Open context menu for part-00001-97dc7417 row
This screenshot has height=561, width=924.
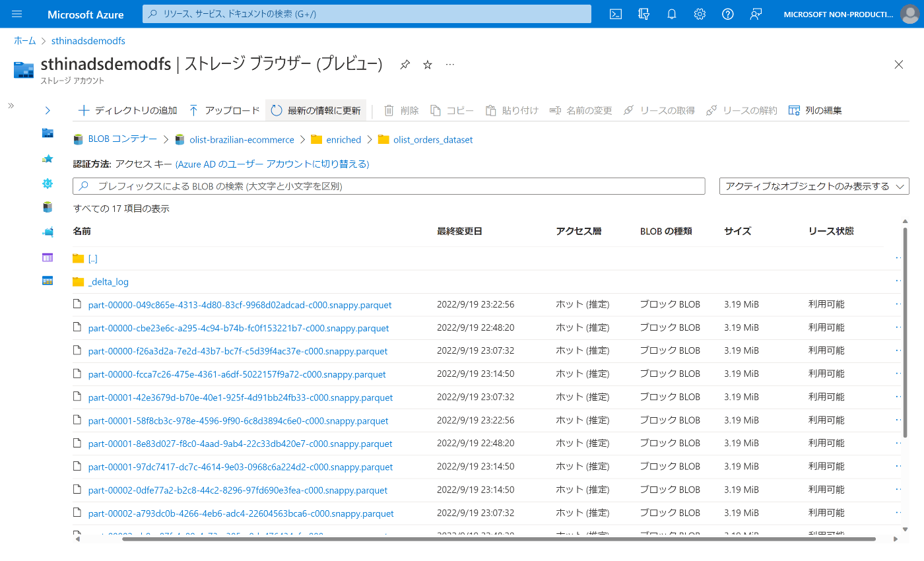(898, 466)
